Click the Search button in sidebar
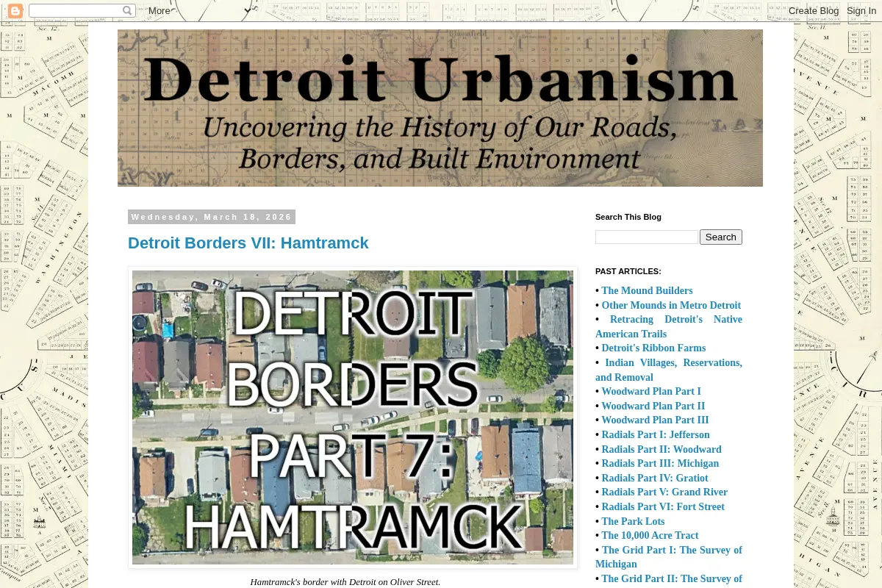 click(x=721, y=237)
